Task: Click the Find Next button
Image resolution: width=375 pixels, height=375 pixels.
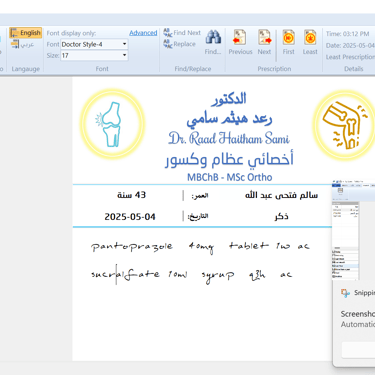Action: 182,33
